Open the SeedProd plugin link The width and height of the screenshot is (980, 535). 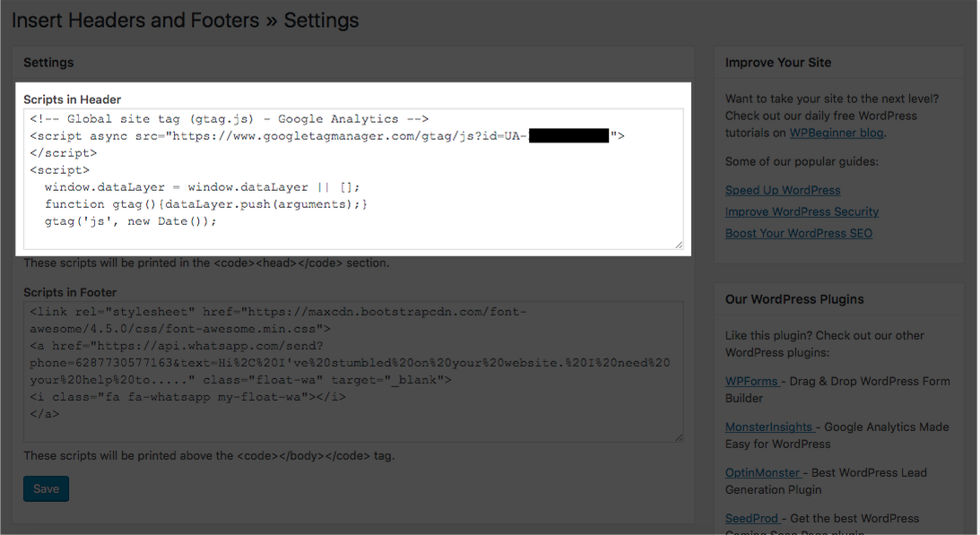coord(752,518)
